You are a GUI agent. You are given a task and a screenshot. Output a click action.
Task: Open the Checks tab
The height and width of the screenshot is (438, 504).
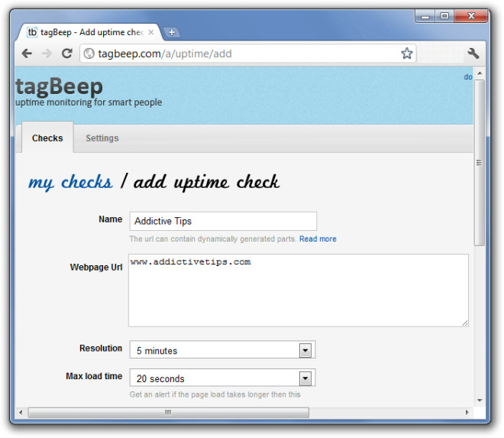coord(47,138)
